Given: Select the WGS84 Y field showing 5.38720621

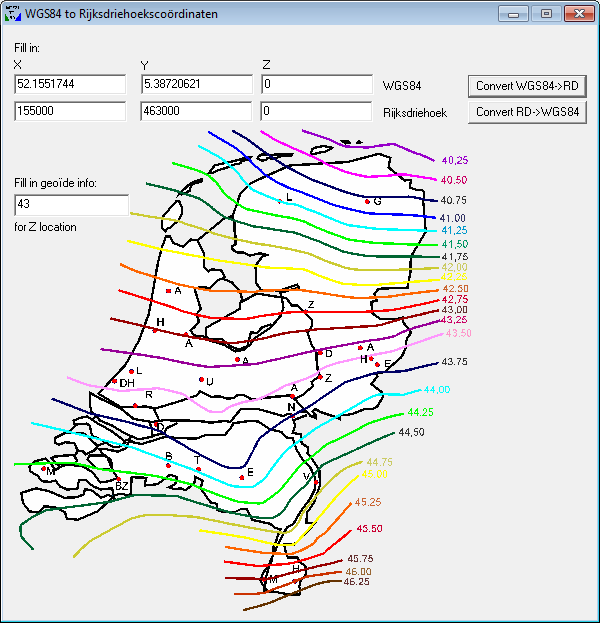Looking at the screenshot, I should point(196,85).
